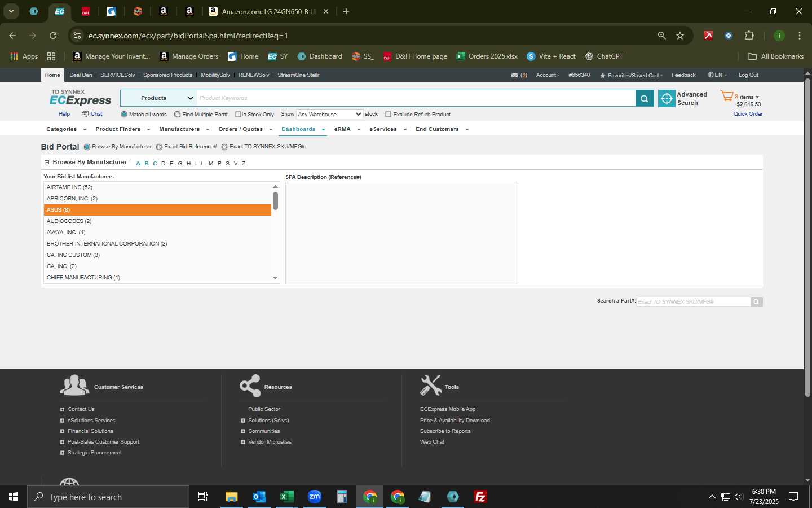
Task: Open EN language dropdown
Action: click(x=717, y=75)
